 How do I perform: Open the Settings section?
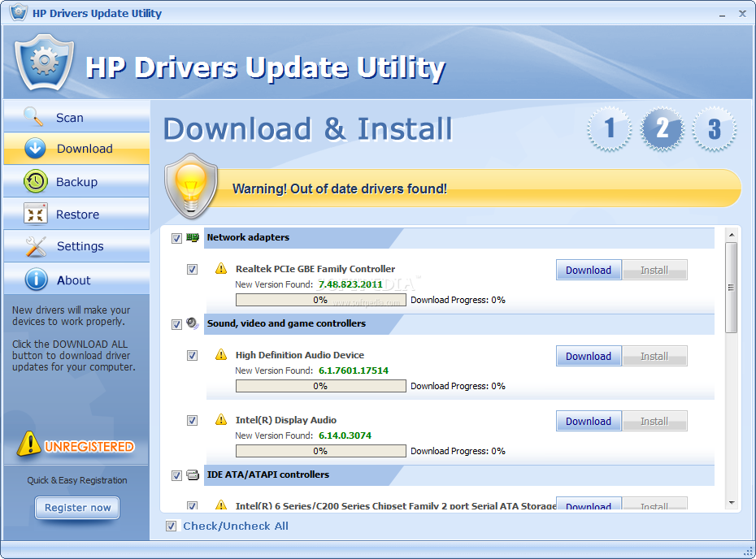pyautogui.click(x=76, y=246)
